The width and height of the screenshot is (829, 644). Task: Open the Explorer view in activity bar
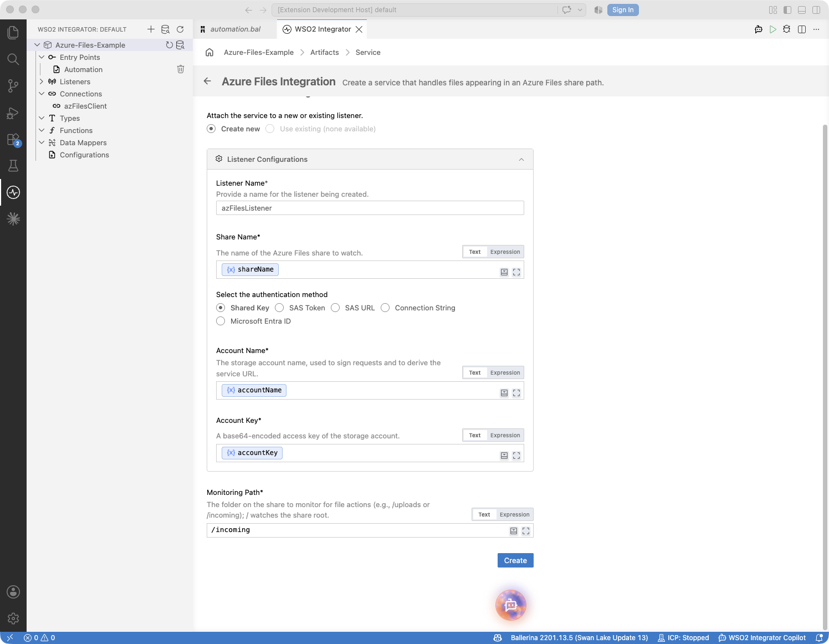click(x=13, y=33)
